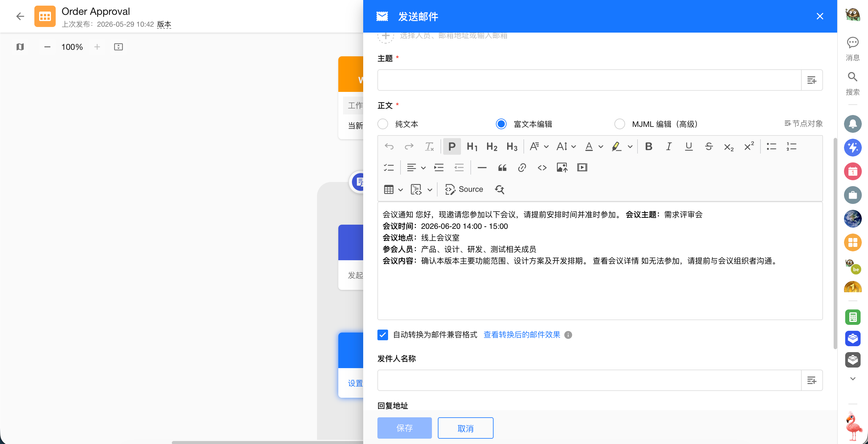
Task: Click the rich text body editor area
Action: click(x=600, y=261)
